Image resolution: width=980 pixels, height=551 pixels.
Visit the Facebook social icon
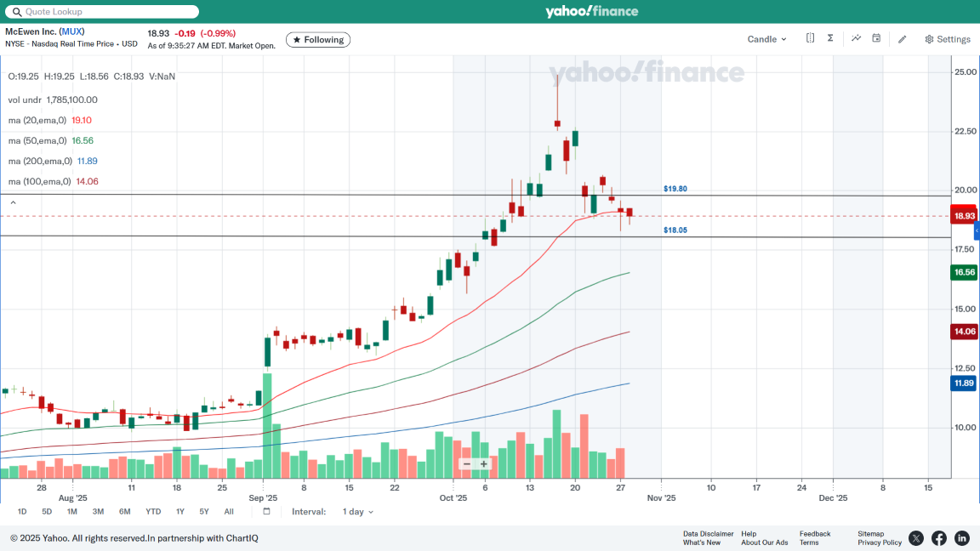(x=939, y=538)
